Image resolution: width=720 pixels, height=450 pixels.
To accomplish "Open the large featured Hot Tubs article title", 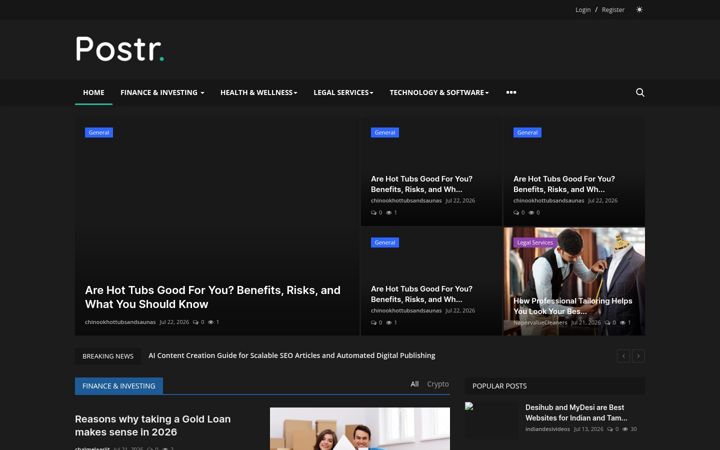I will pos(213,297).
